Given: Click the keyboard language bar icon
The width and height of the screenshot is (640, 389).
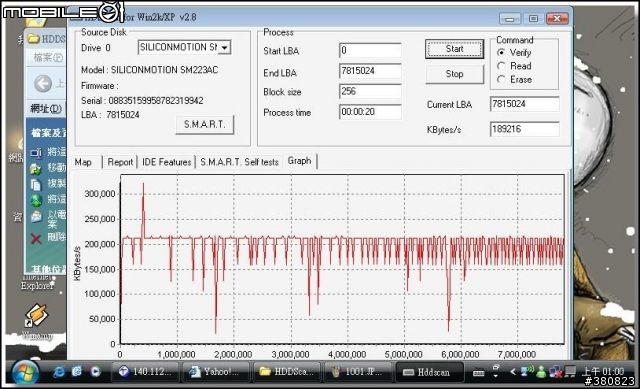Looking at the screenshot, I should click(x=478, y=373).
